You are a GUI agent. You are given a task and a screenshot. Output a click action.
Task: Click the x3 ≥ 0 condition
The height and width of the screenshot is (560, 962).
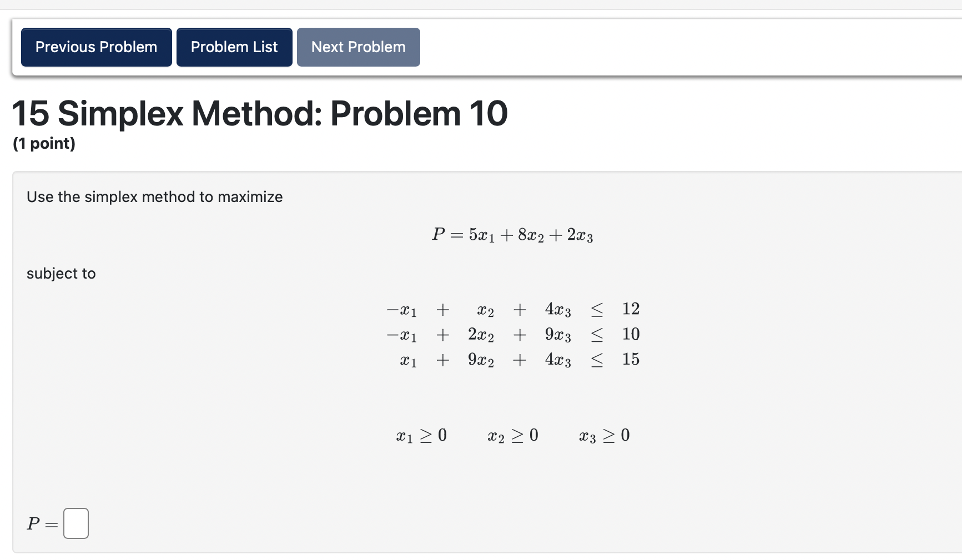pyautogui.click(x=604, y=436)
